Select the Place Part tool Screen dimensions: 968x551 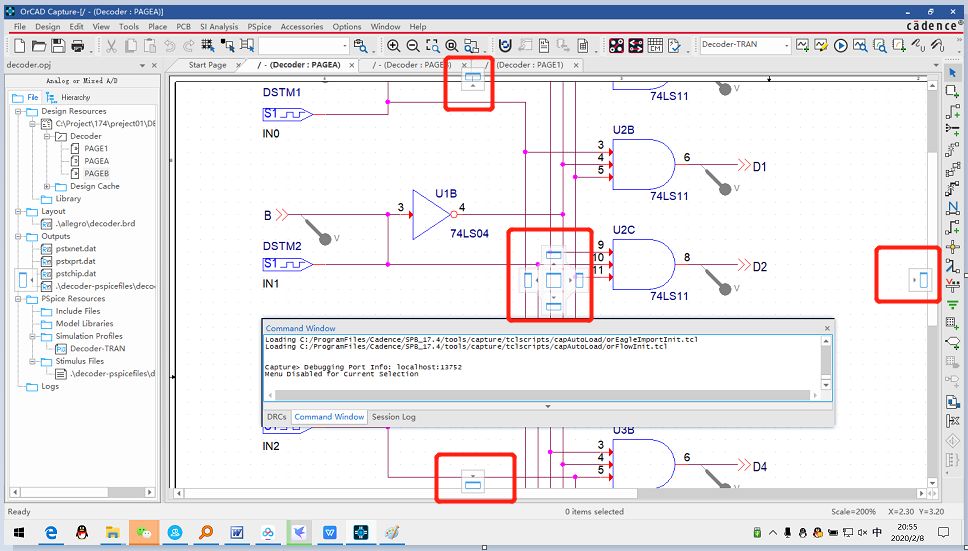(952, 91)
